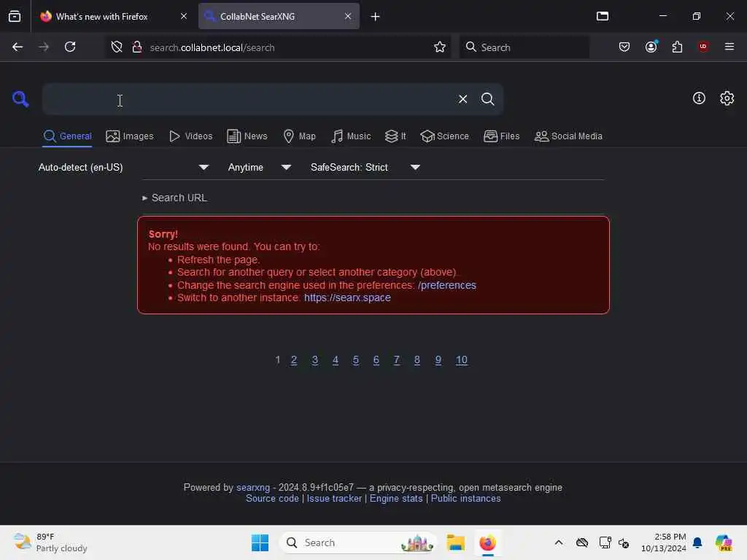Open language dropdown Auto-detect (en-US)
Image resolution: width=747 pixels, height=560 pixels.
[124, 167]
